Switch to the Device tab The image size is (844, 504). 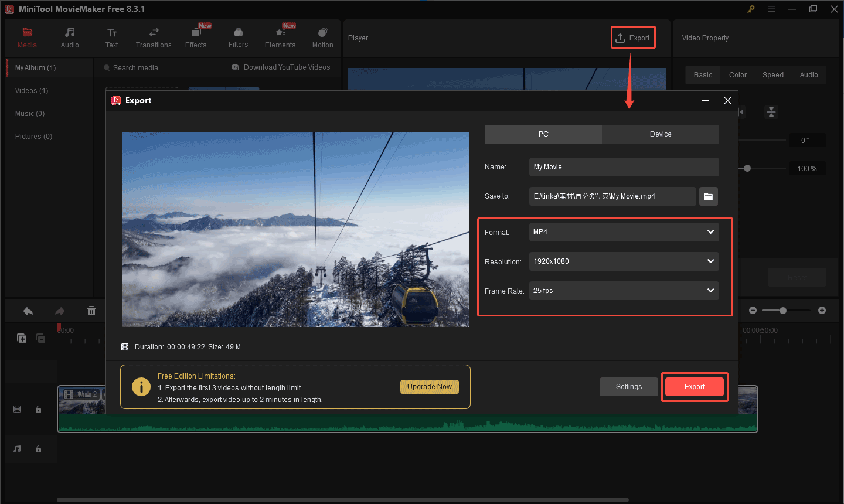pos(661,134)
